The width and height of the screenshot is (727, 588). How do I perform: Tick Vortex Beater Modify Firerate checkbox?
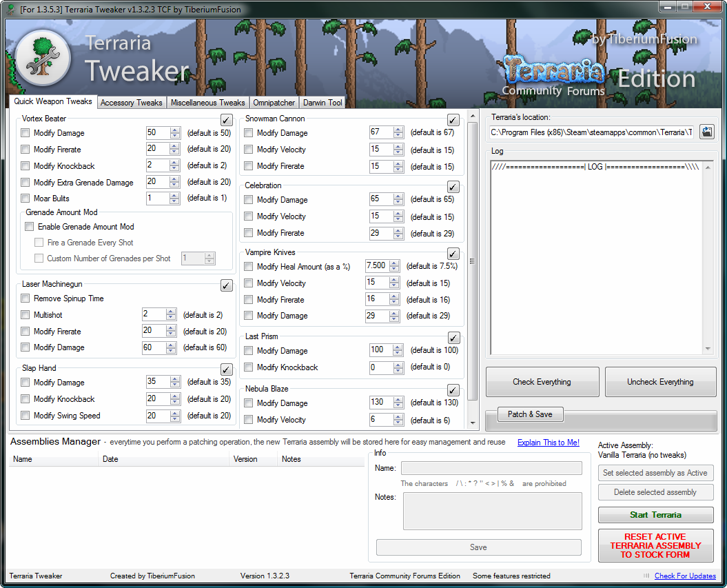[x=25, y=150]
